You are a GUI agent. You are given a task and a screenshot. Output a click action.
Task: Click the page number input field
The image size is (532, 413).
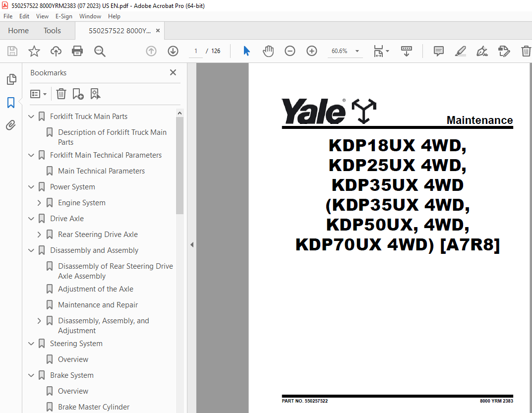(x=196, y=51)
